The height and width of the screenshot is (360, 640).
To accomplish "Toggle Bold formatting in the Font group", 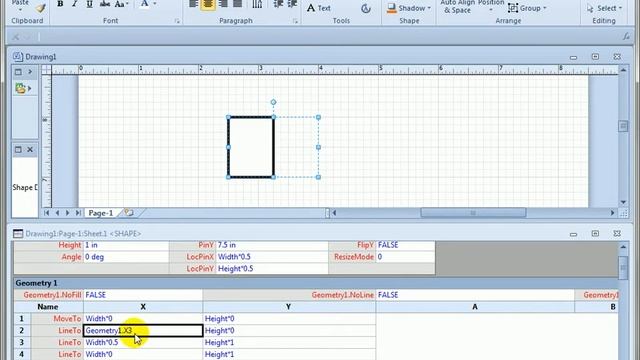I will click(x=60, y=4).
